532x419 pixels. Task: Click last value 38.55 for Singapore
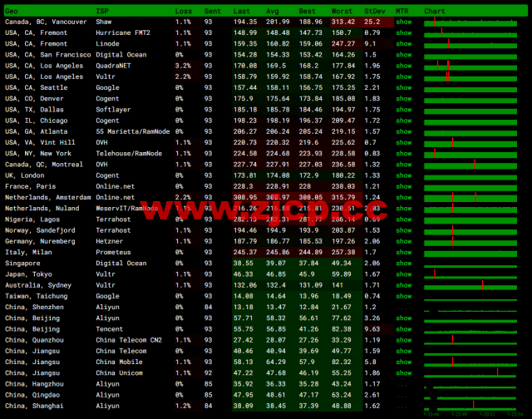(x=244, y=264)
